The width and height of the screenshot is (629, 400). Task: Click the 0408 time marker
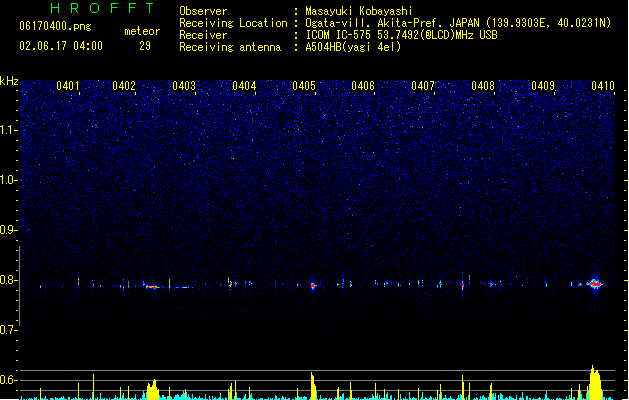click(483, 86)
